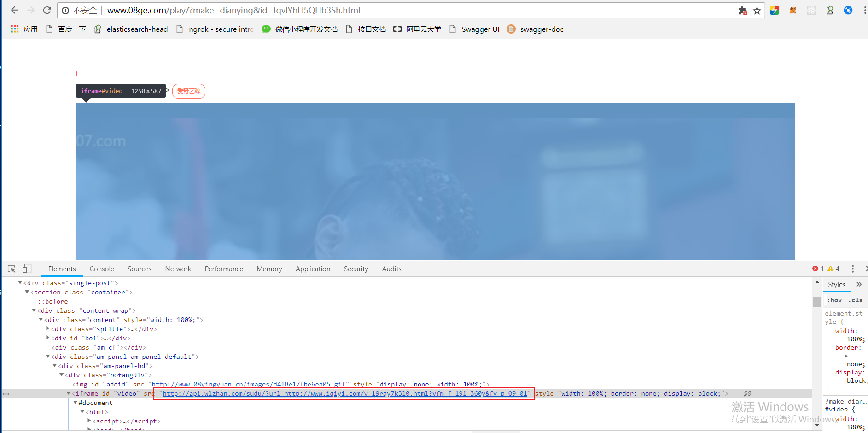
Task: Click the site information icon beside 不安全
Action: 65,11
